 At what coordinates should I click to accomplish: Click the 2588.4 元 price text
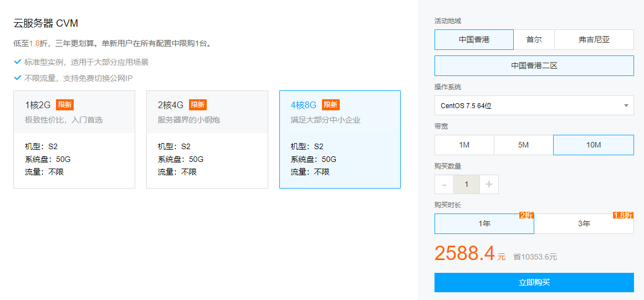click(x=470, y=253)
